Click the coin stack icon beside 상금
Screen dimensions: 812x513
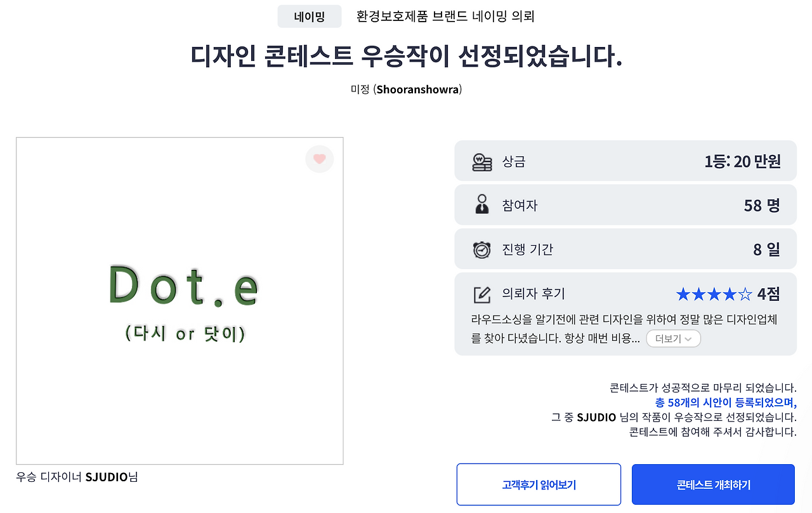coord(483,161)
